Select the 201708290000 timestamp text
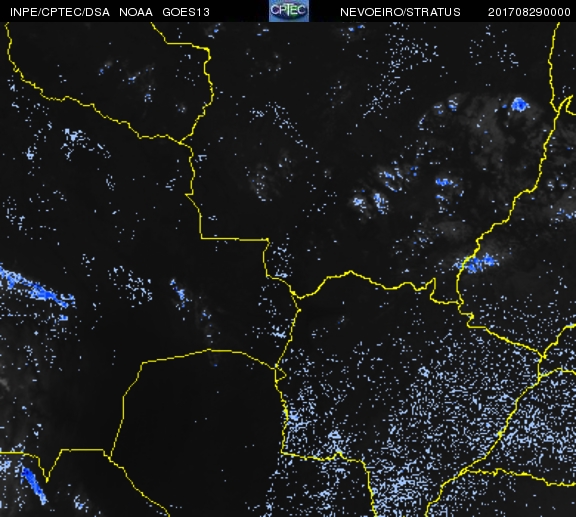576x517 pixels. [x=529, y=12]
